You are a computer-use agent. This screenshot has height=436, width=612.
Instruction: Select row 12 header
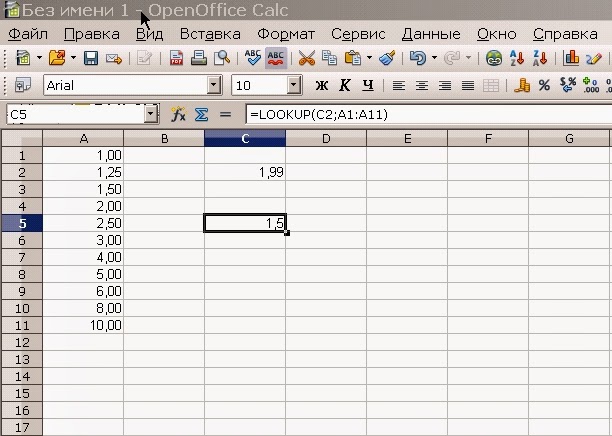pyautogui.click(x=22, y=342)
